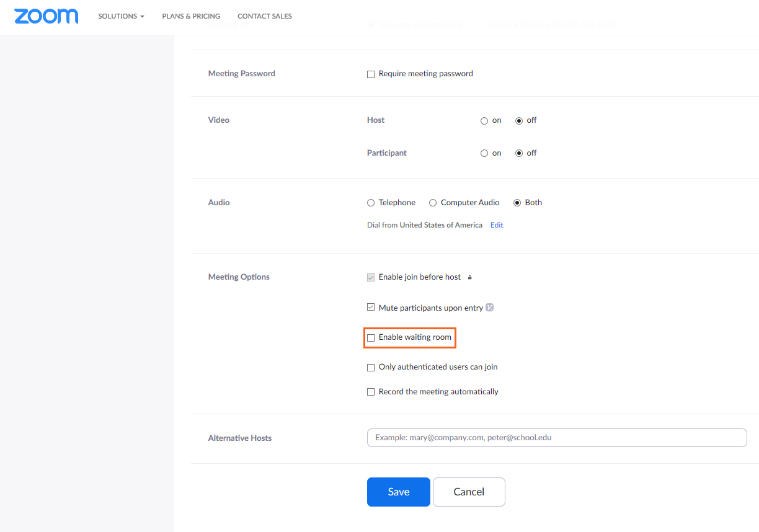Select CONTACT SALES in the top navigation
Viewport: 759px width, 532px height.
click(x=265, y=16)
